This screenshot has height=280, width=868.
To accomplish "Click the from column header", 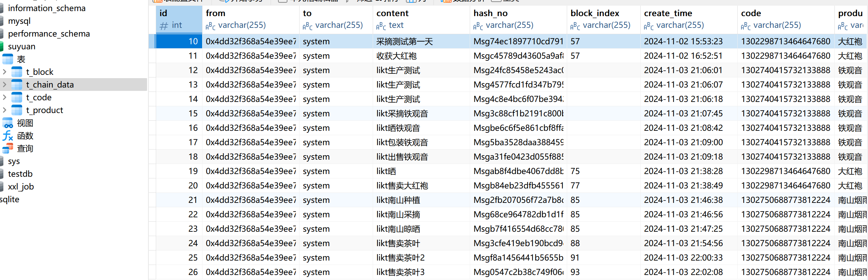I will [251, 19].
